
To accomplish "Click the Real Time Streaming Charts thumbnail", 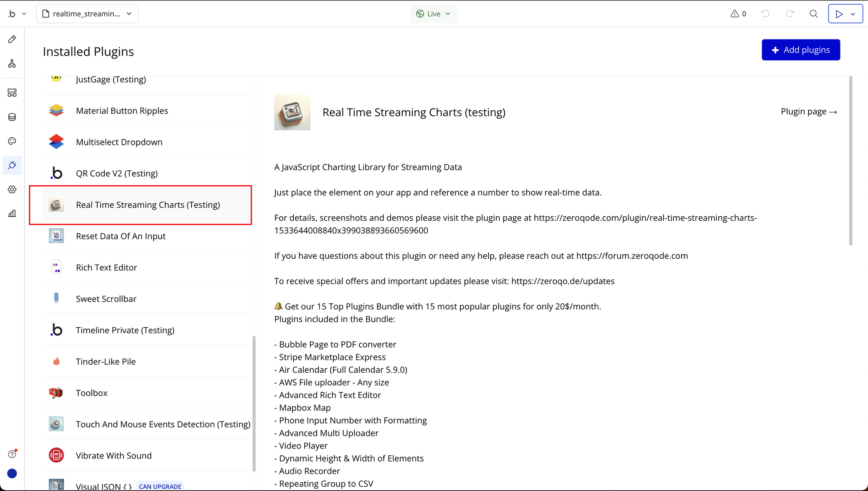I will pos(292,112).
